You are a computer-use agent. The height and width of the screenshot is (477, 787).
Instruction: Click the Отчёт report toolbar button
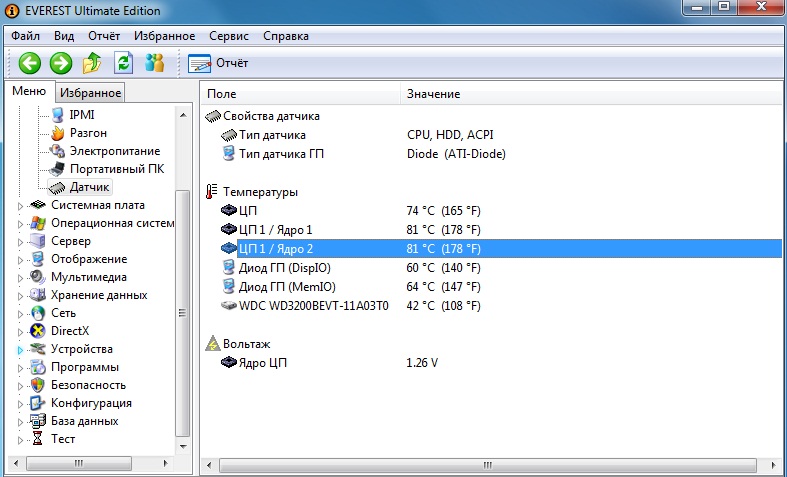(x=218, y=63)
